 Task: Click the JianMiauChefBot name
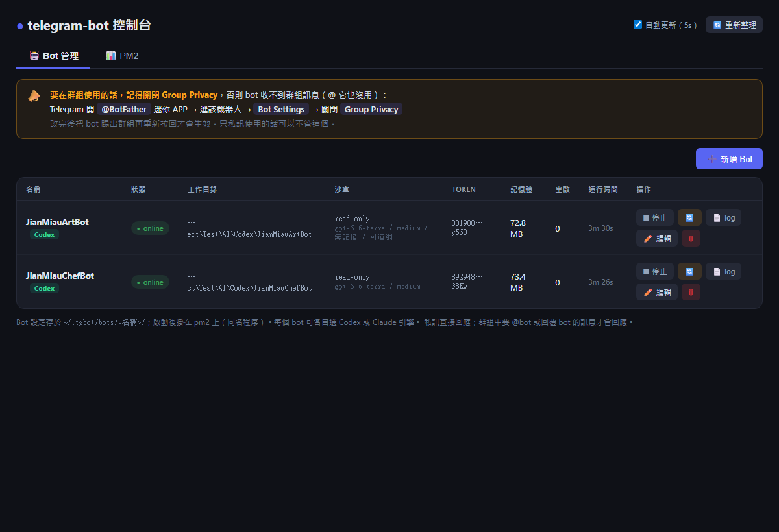pos(60,276)
